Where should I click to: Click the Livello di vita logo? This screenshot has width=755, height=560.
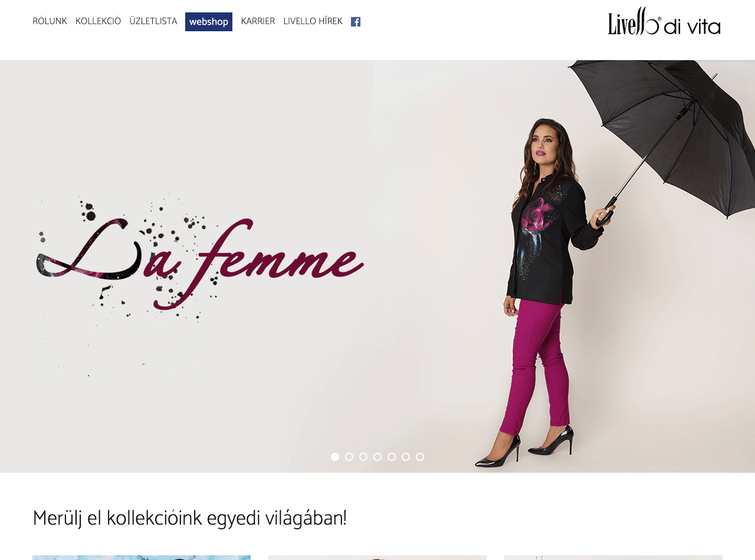664,21
